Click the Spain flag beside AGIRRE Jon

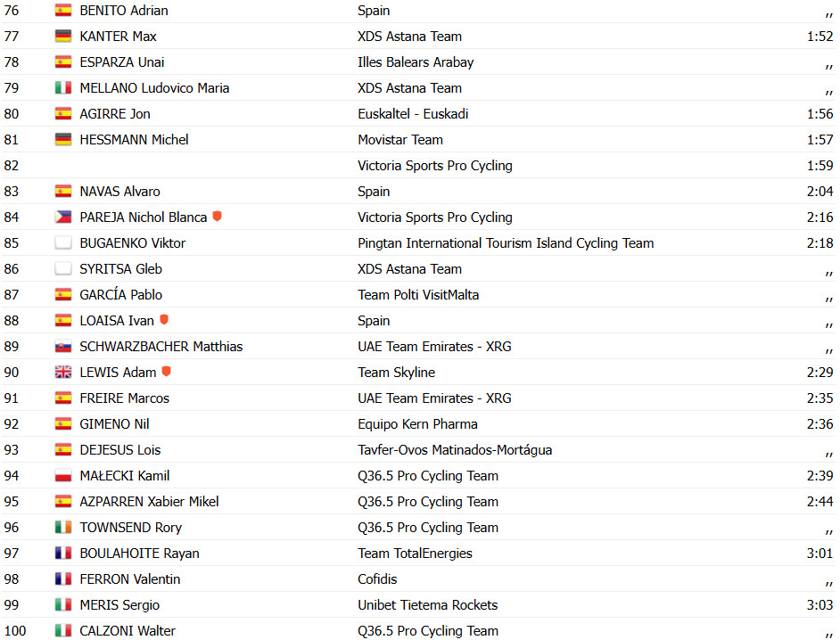pos(63,113)
